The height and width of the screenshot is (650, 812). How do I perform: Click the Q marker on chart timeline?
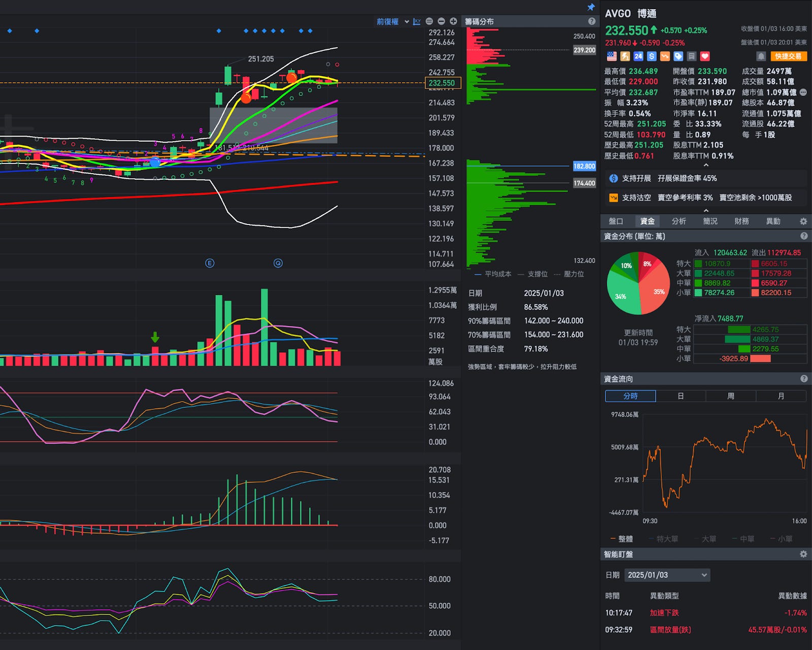tap(278, 263)
